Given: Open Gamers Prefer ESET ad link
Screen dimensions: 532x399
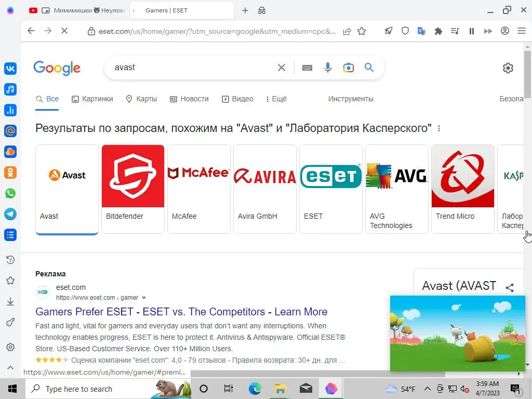Looking at the screenshot, I should click(181, 312).
